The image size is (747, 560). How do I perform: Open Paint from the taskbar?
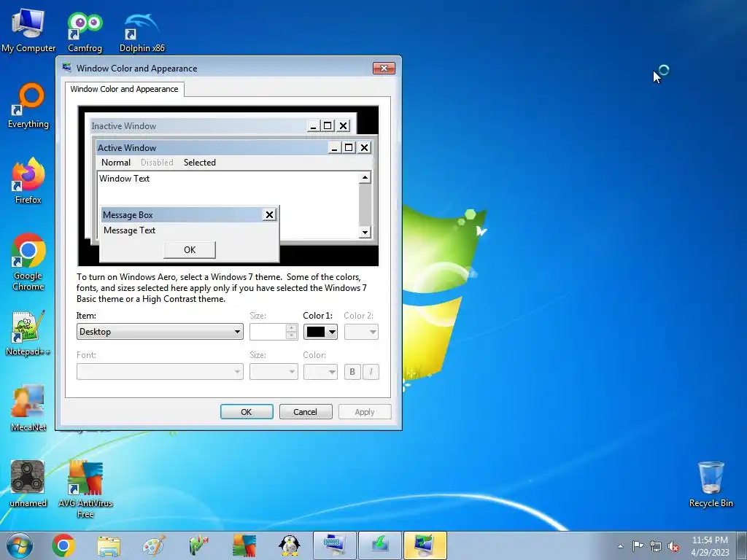coord(154,545)
